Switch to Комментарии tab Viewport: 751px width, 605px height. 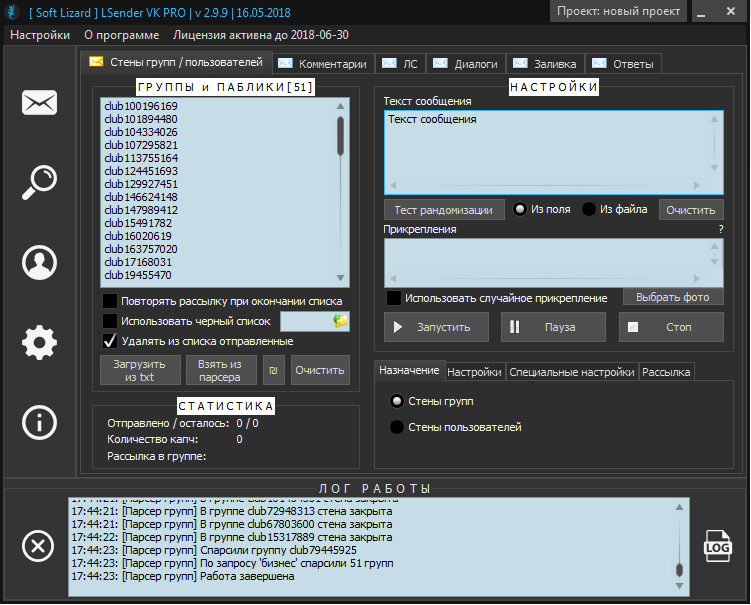(324, 64)
